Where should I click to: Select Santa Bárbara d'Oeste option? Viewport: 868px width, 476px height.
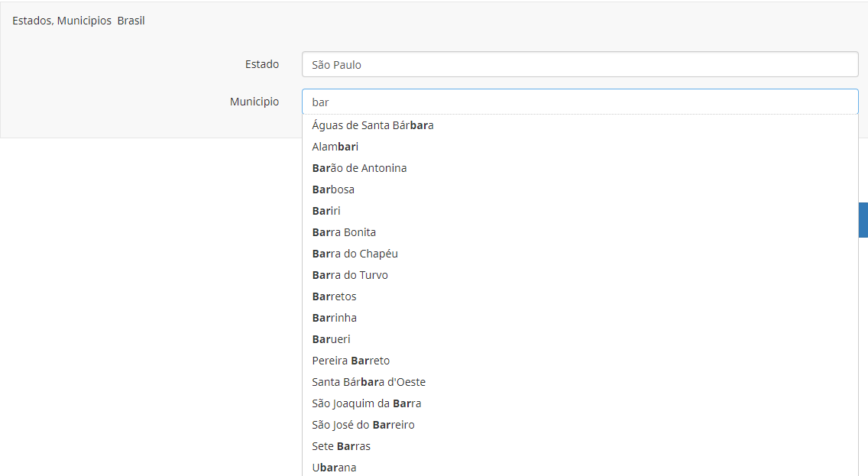coord(368,382)
